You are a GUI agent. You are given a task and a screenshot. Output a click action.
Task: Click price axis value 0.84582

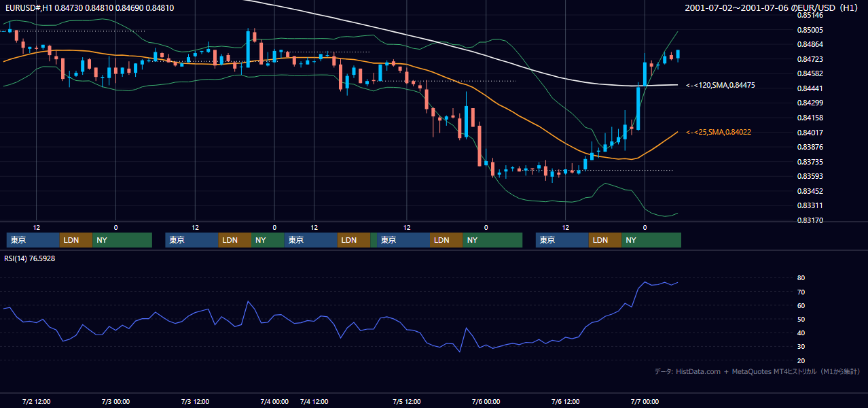coord(810,73)
